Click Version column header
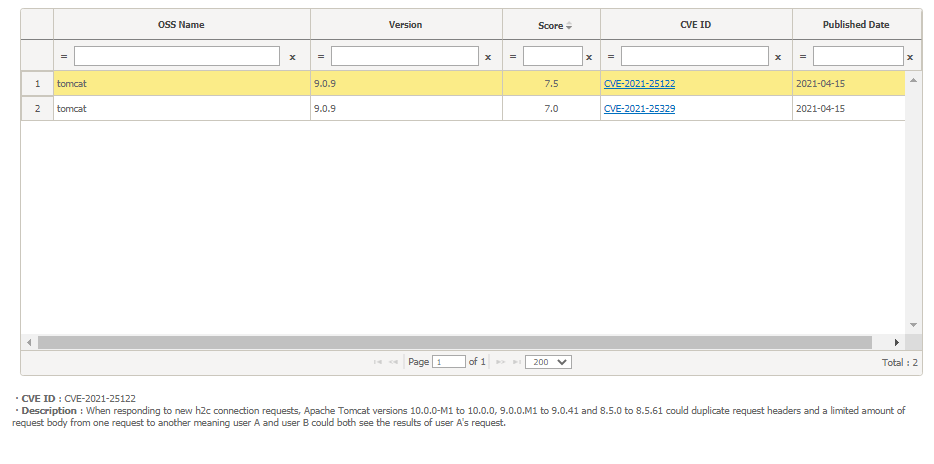Viewport: 934px width, 464px height. pyautogui.click(x=406, y=25)
